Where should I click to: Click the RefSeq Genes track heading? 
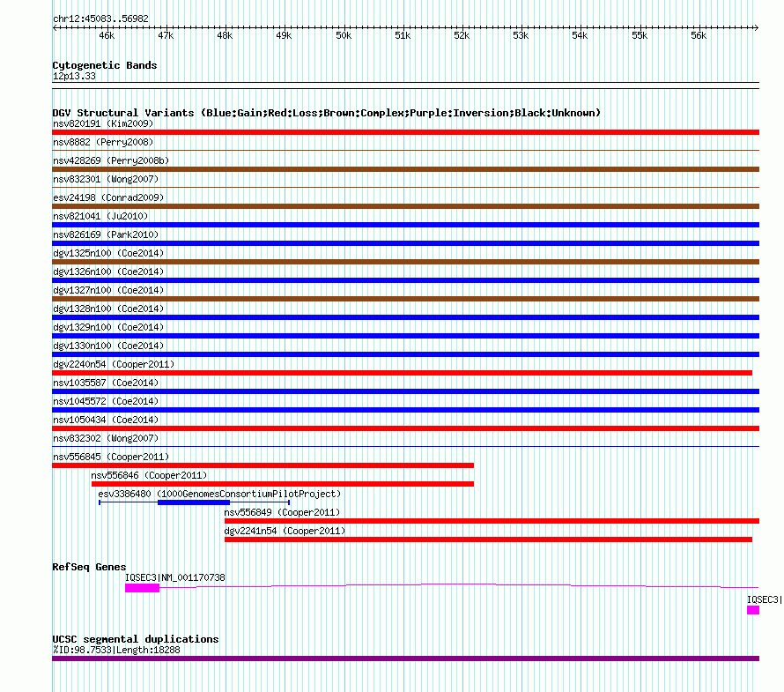point(89,567)
